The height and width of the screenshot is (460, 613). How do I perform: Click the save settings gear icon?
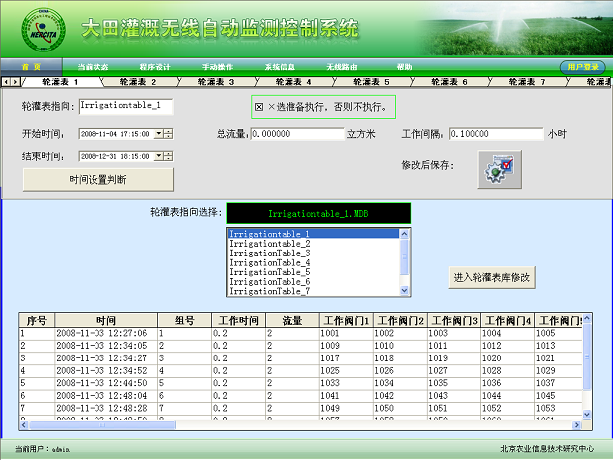pyautogui.click(x=500, y=168)
